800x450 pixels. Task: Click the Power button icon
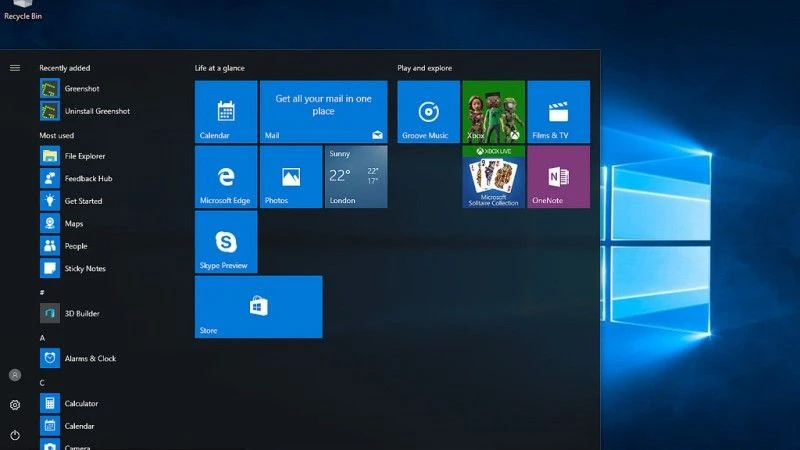pyautogui.click(x=15, y=435)
